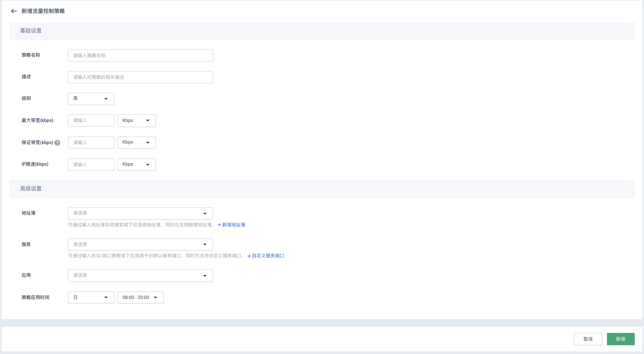This screenshot has height=354, width=644.
Task: Click the 级别 dropdown arrow icon
Action: tap(106, 99)
